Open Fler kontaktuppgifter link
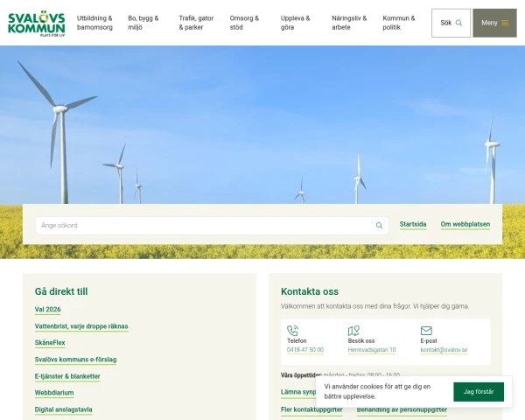Screen dimensions: 525x420 coord(311,410)
